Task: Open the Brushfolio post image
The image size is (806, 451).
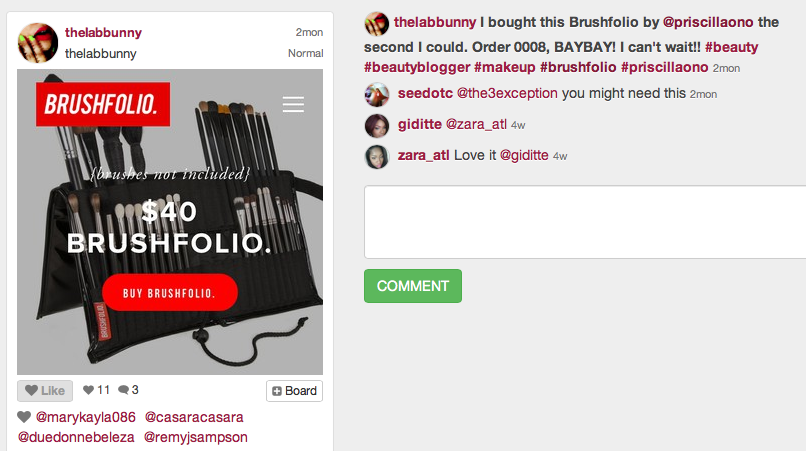Action: 170,222
